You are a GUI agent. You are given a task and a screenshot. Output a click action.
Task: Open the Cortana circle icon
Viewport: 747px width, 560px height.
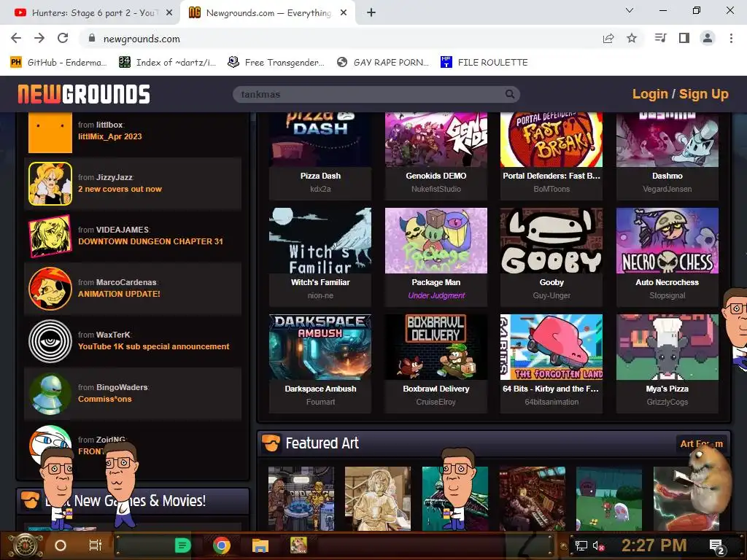click(61, 545)
